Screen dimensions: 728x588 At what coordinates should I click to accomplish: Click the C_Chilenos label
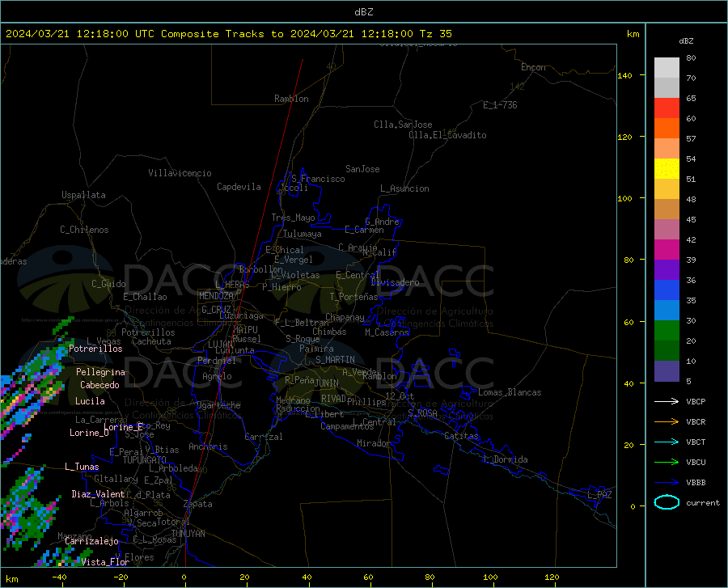(x=84, y=230)
